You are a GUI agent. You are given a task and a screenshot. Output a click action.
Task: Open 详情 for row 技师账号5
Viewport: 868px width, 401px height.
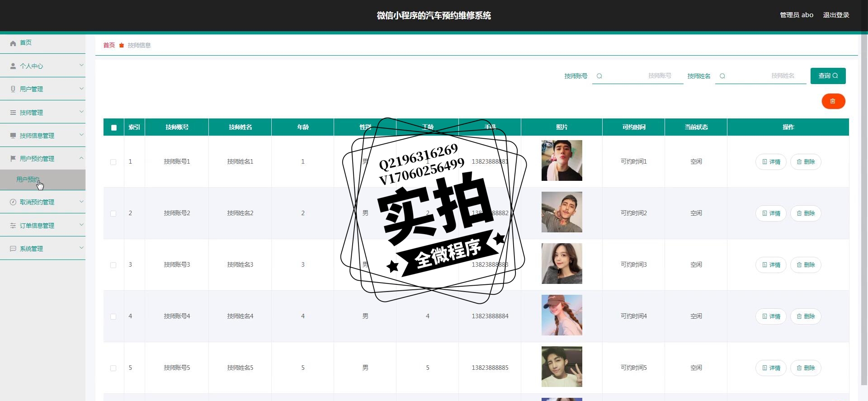tap(771, 368)
